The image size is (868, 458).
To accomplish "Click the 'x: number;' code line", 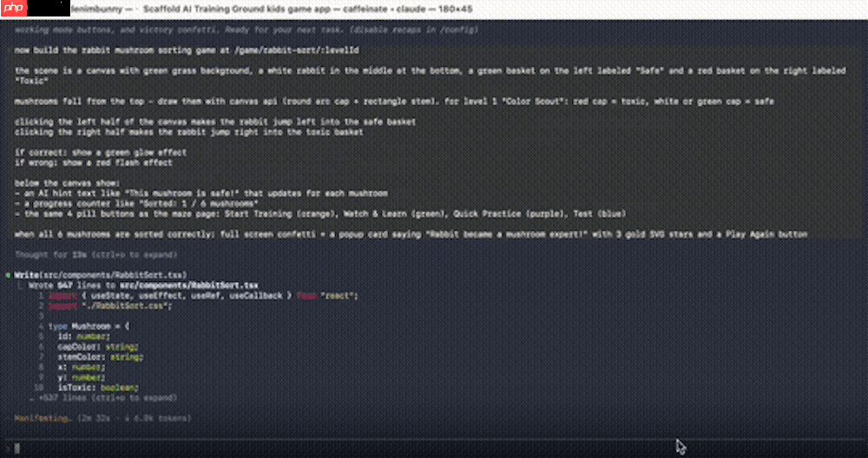I will pos(82,367).
